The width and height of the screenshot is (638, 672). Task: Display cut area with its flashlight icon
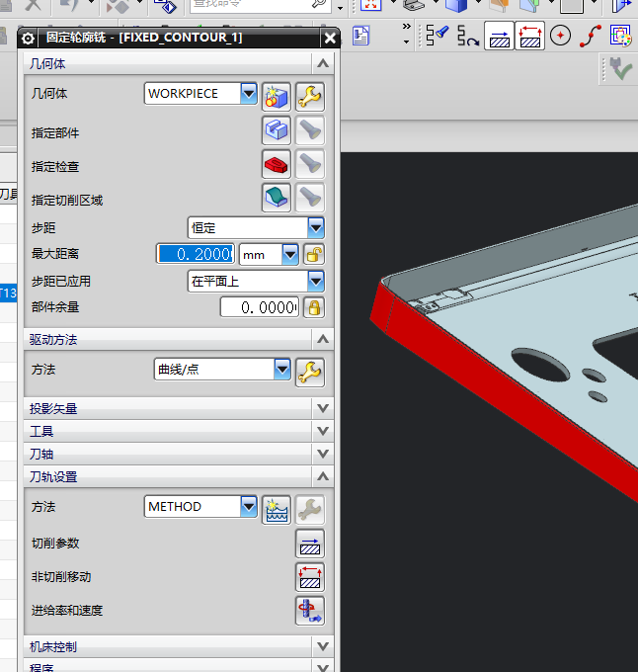click(x=309, y=198)
